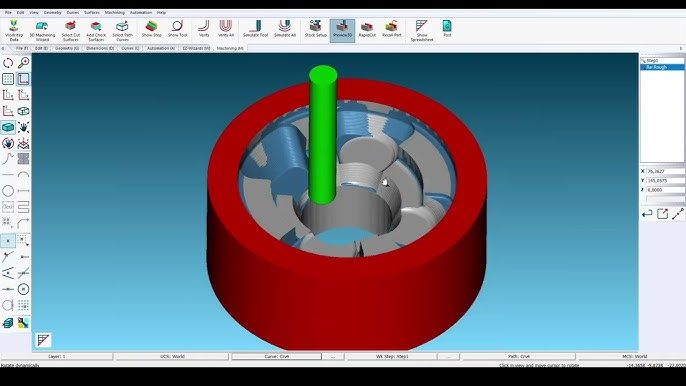Switch to the File (F) toolbar tab

click(x=22, y=48)
